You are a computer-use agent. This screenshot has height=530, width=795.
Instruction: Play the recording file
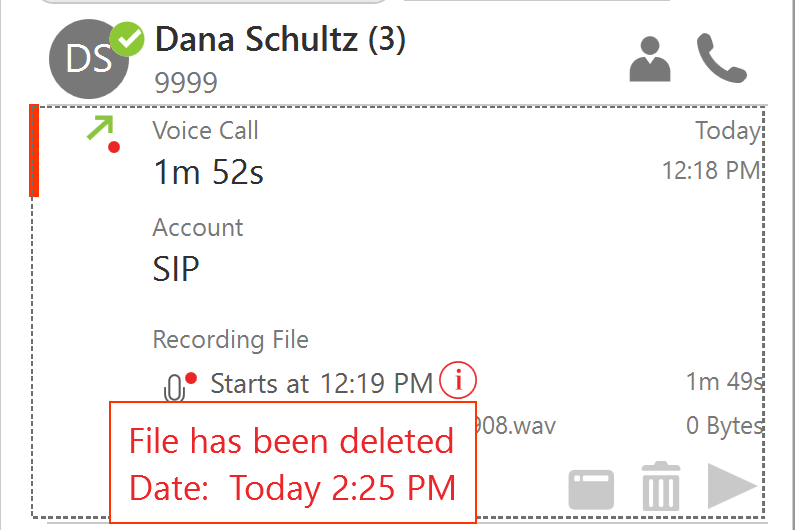pyautogui.click(x=732, y=485)
